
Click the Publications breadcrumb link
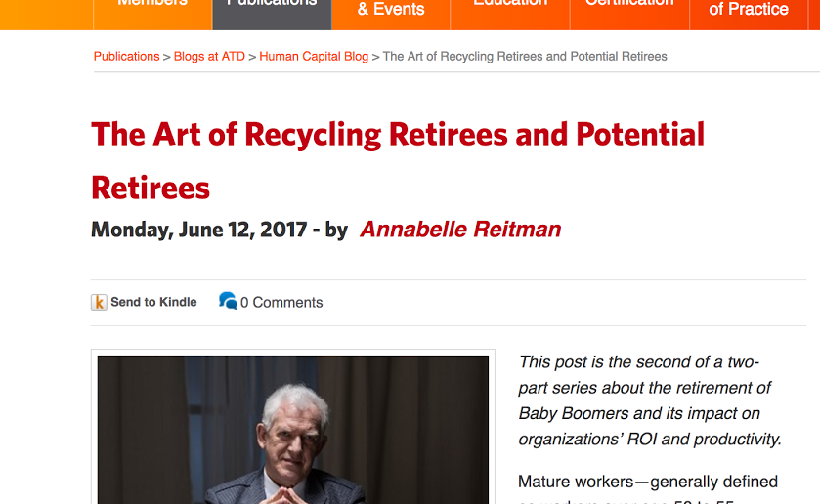click(x=126, y=57)
